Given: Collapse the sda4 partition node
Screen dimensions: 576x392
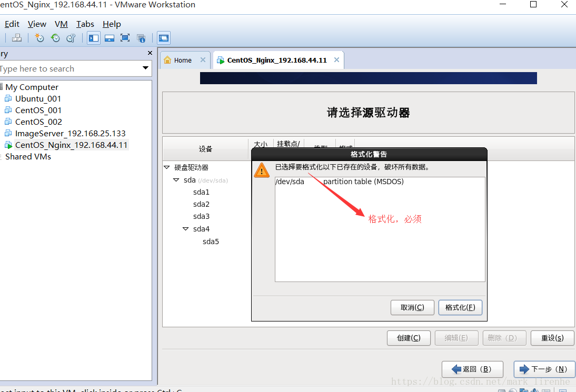Looking at the screenshot, I should [x=186, y=229].
